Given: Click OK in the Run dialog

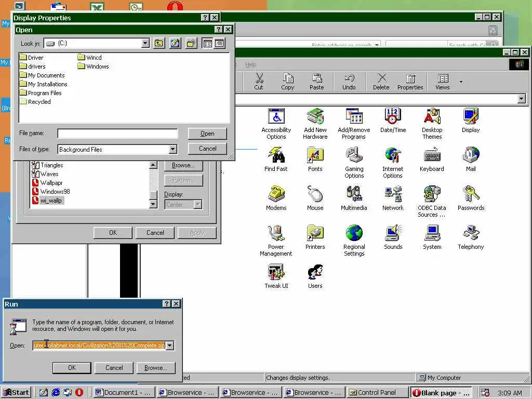Looking at the screenshot, I should (x=72, y=368).
